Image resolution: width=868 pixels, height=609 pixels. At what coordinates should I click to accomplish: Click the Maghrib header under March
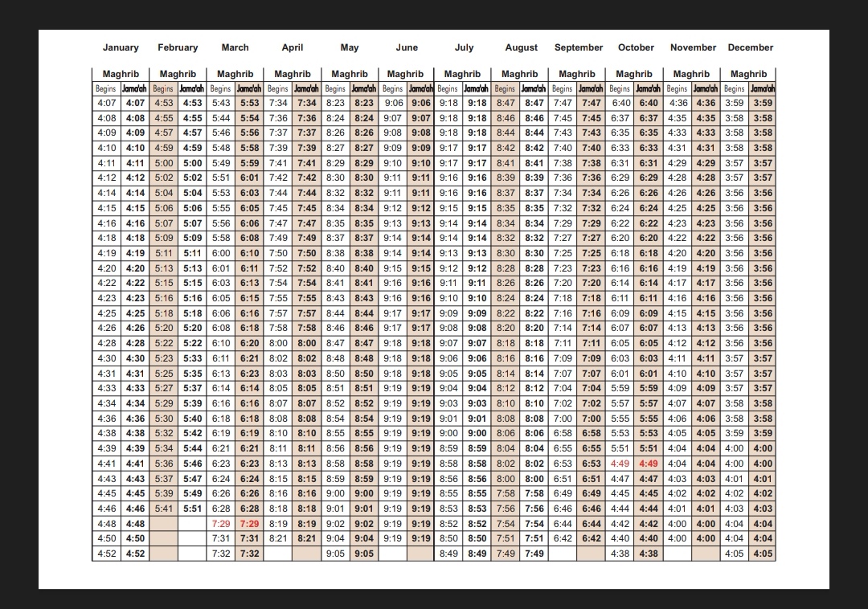(x=235, y=74)
